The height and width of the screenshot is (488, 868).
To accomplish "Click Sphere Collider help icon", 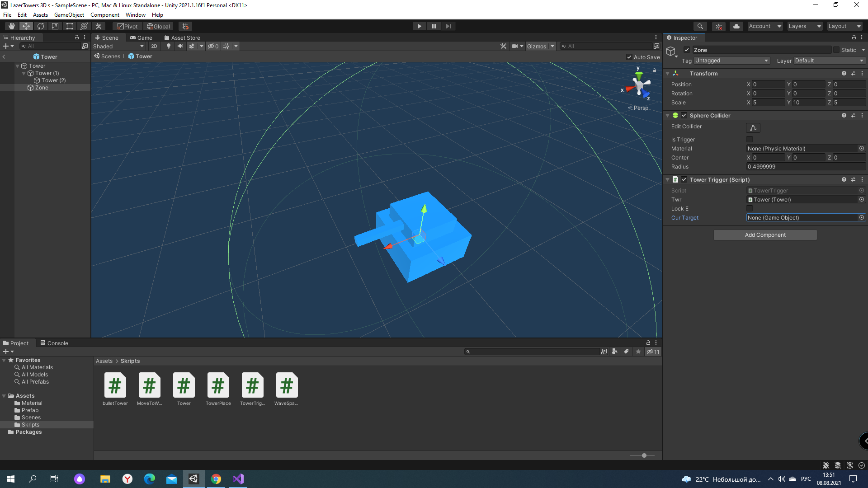I will (844, 116).
